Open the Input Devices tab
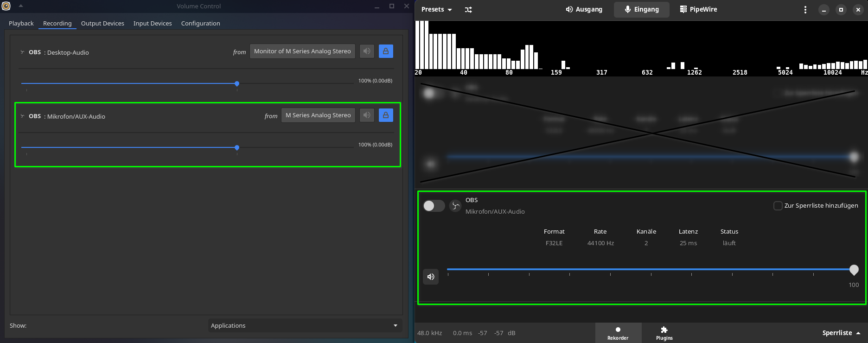 pos(153,23)
